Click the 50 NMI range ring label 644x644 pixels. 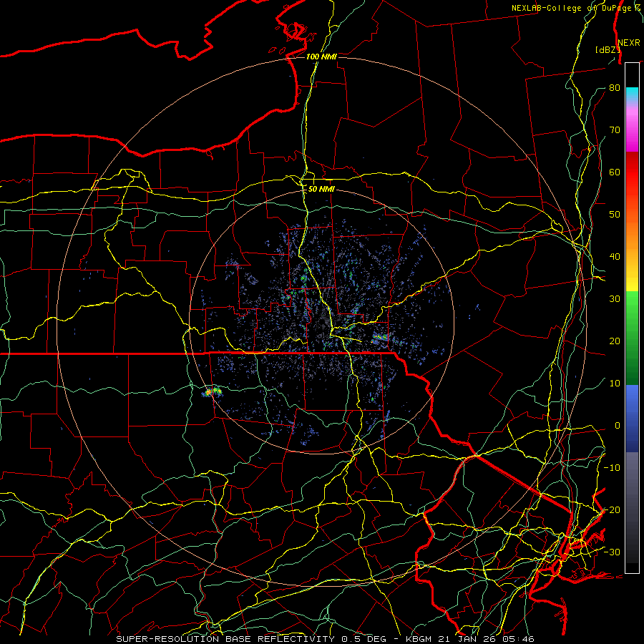[321, 190]
